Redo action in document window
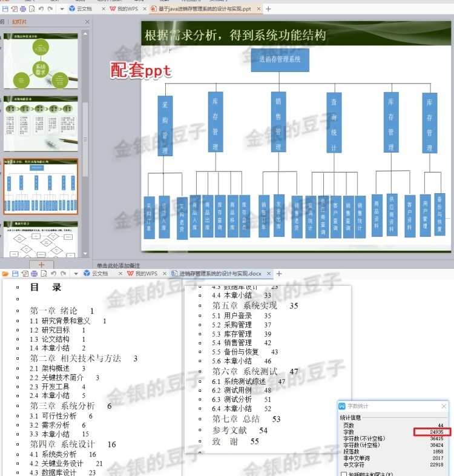454x476 pixels. pyautogui.click(x=63, y=274)
